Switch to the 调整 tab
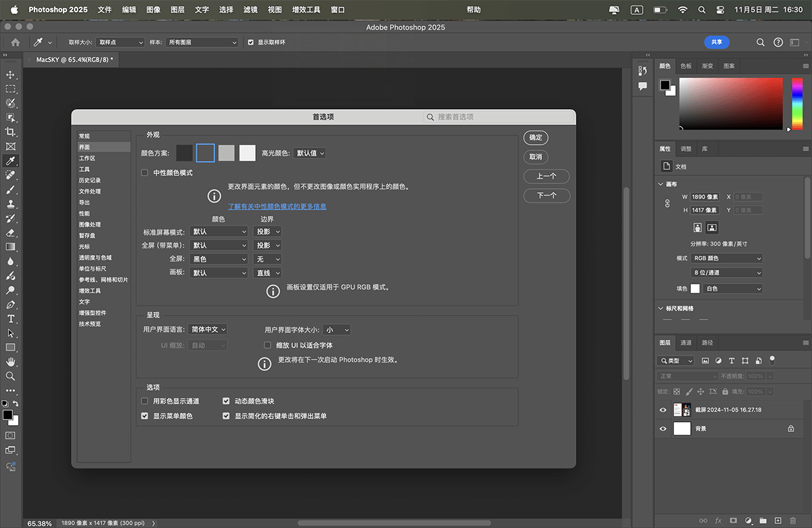The image size is (812, 528). [x=686, y=149]
